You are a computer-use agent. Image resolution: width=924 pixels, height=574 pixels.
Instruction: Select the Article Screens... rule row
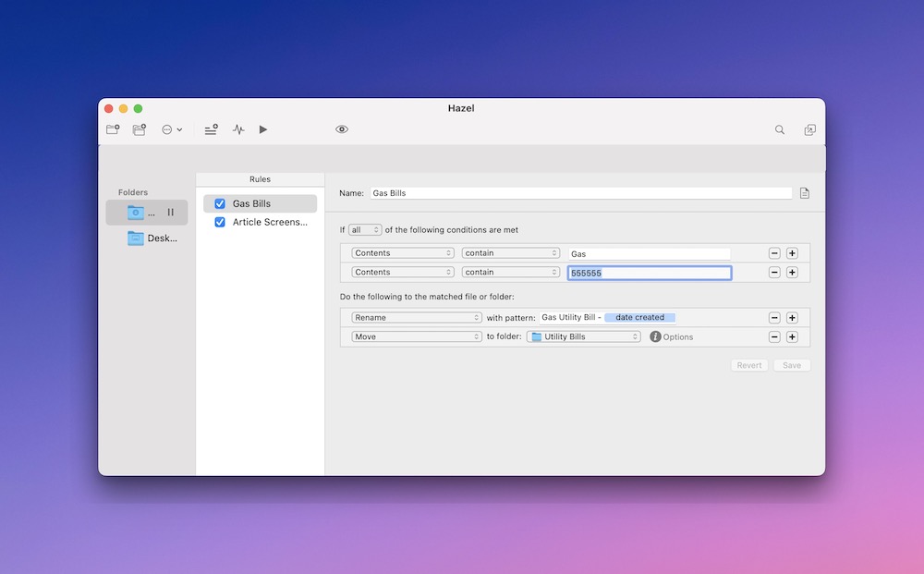click(x=260, y=222)
